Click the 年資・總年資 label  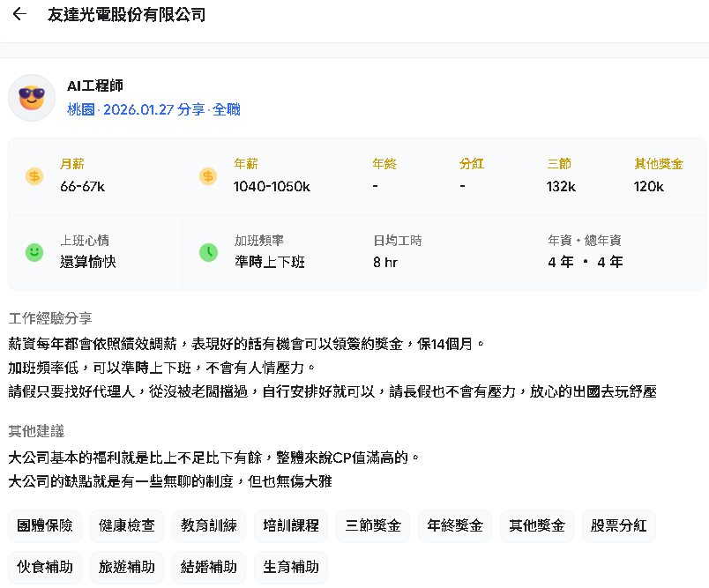[585, 241]
